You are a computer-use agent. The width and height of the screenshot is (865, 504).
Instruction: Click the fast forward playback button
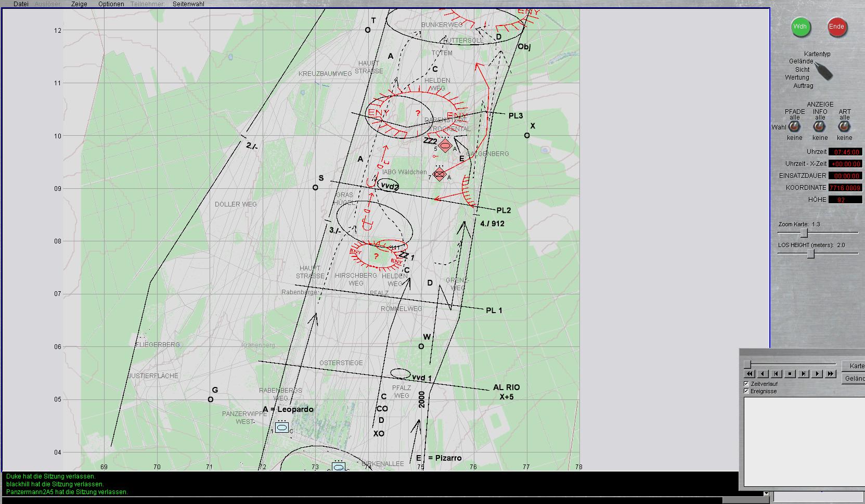pos(831,374)
